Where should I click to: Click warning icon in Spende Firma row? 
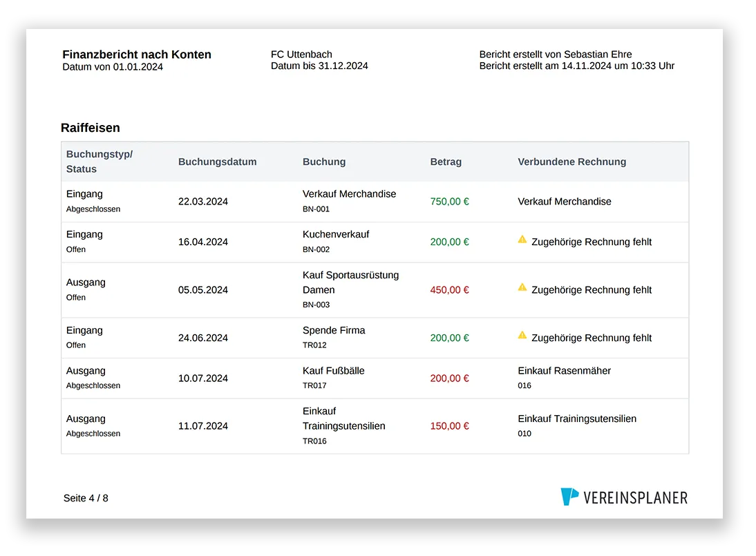(522, 336)
